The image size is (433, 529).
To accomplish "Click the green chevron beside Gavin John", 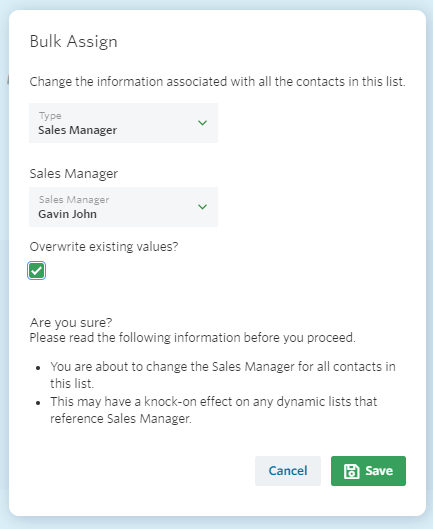I will tap(202, 207).
